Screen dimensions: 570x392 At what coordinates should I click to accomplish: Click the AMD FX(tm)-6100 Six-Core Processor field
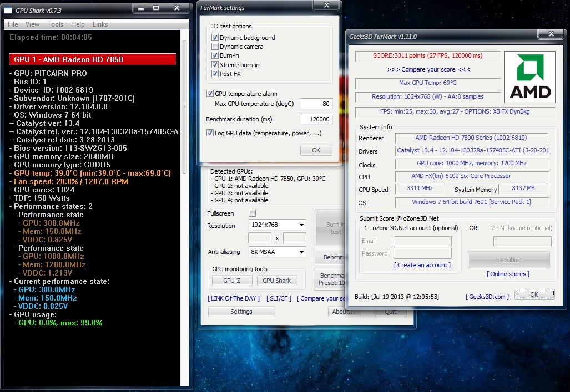[472, 176]
